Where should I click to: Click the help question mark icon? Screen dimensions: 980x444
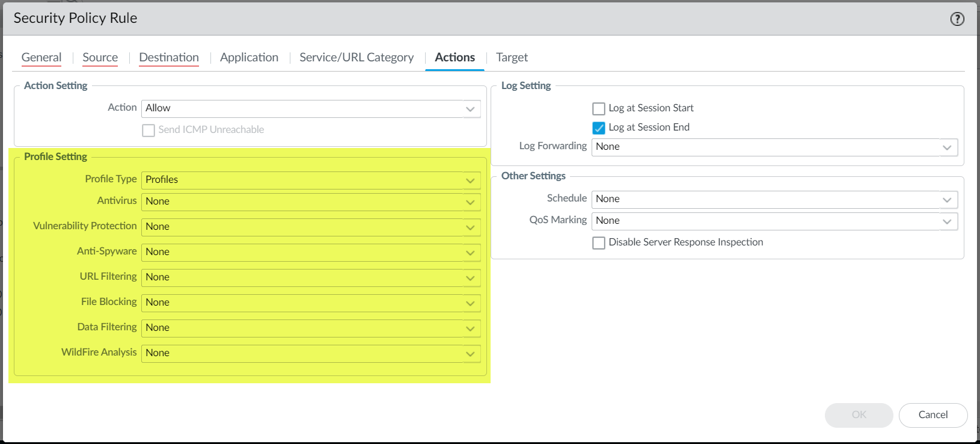(957, 19)
